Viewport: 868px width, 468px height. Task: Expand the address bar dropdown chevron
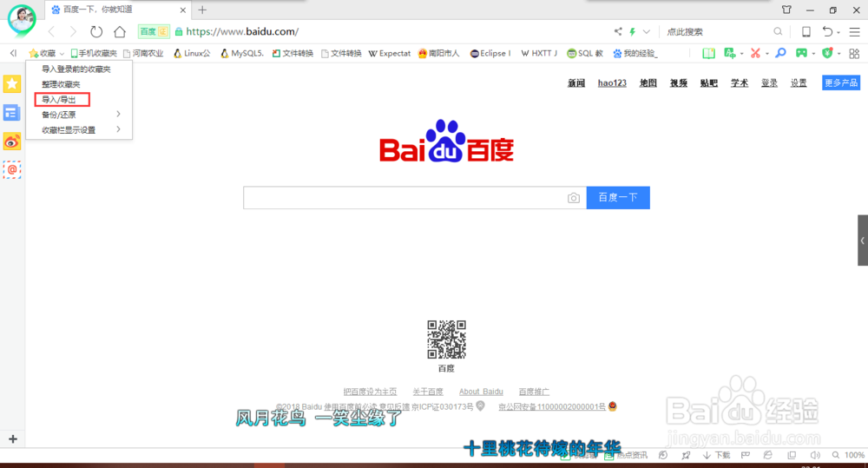[646, 31]
